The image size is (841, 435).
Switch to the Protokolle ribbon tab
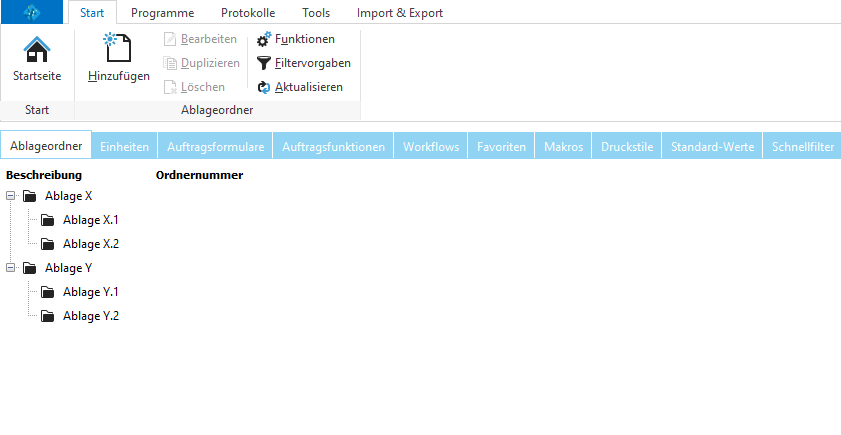coord(248,13)
